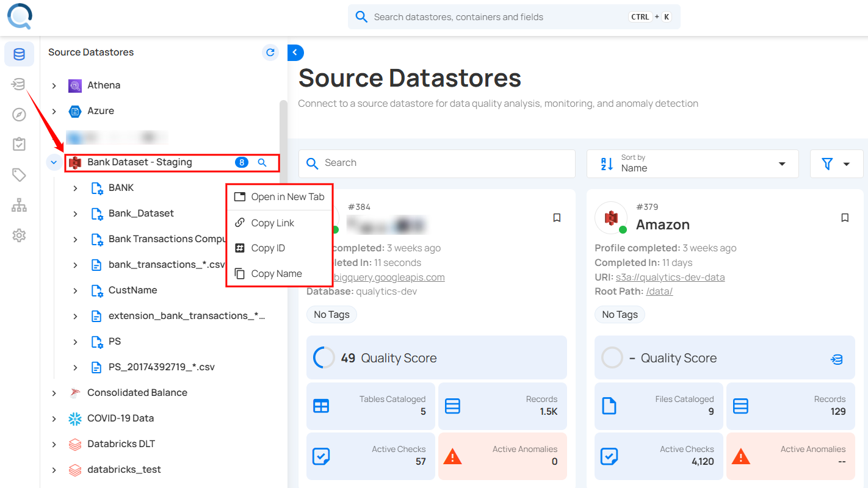The height and width of the screenshot is (488, 868).
Task: Choose Copy Name from the context menu
Action: pos(277,273)
